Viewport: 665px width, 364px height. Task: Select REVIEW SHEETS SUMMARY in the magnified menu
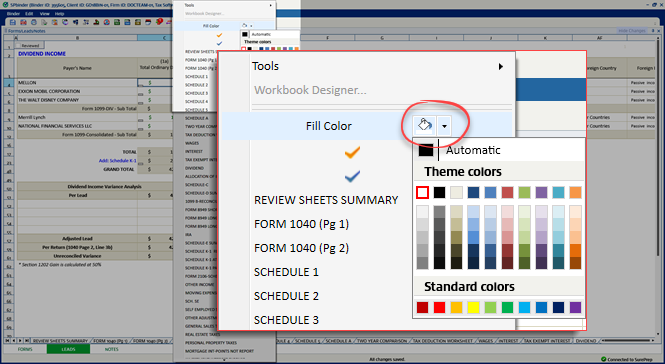(x=326, y=200)
